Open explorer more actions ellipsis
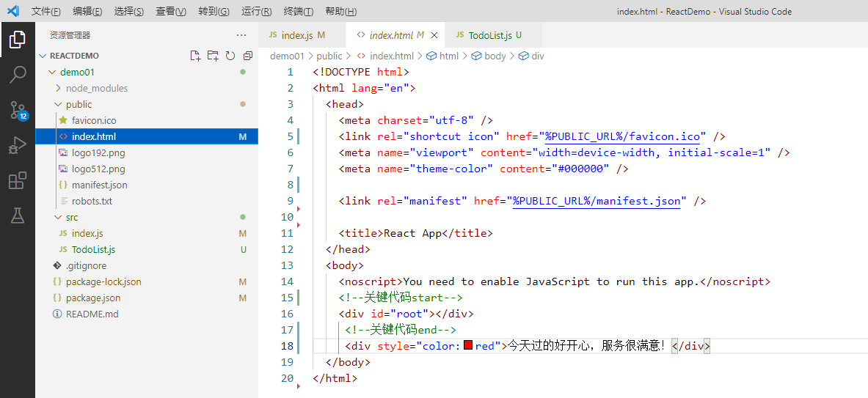868x398 pixels. (x=241, y=35)
